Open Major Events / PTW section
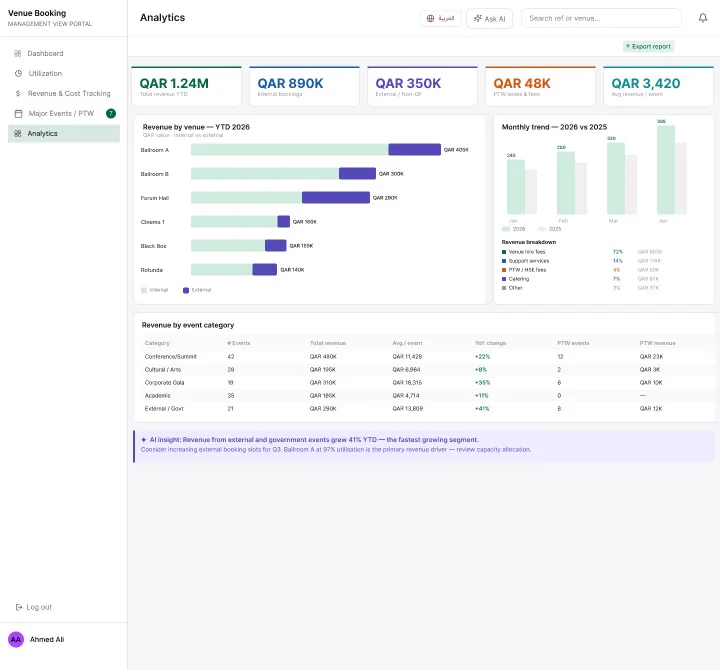The image size is (720, 670). click(64, 113)
